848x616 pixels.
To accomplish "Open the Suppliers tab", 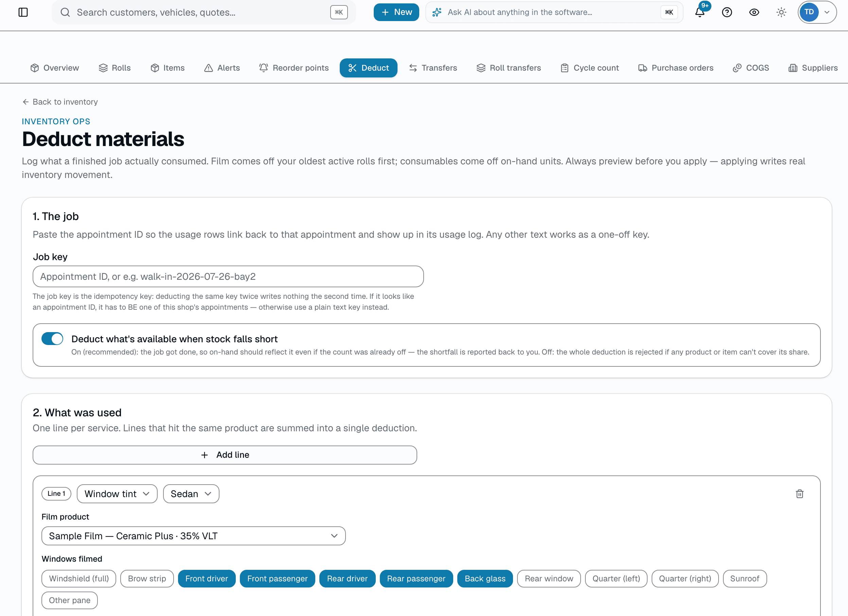I will (x=813, y=68).
